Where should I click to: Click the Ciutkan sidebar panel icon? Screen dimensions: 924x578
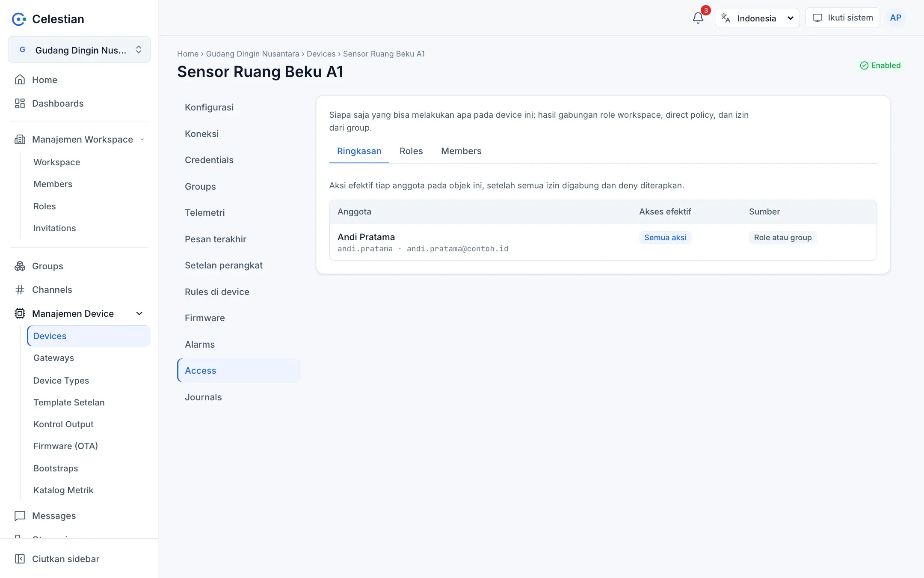(20, 559)
